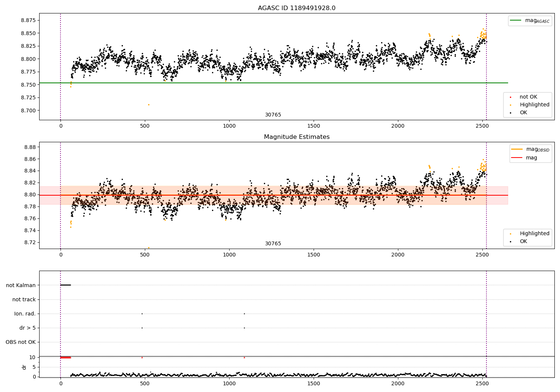Click the '30765' label in the top plot
This screenshot has width=560, height=392.
click(x=273, y=115)
